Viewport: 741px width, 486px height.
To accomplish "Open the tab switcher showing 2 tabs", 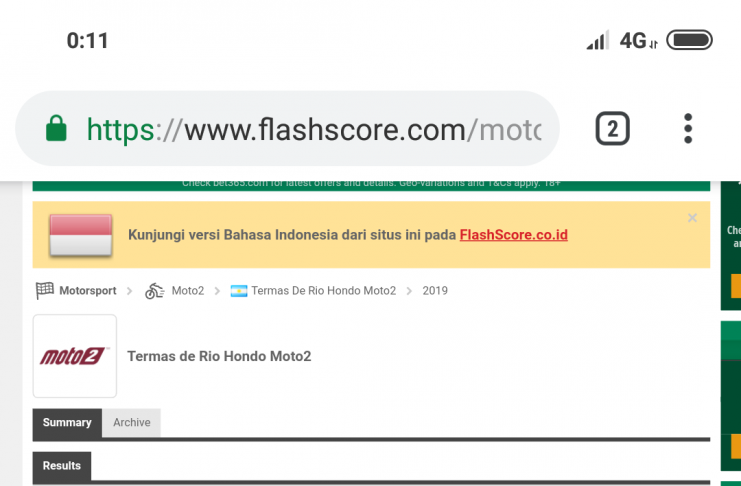I will [x=612, y=129].
